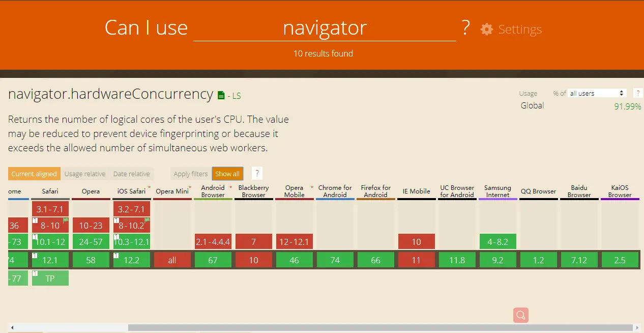
Task: Click QQ Browser 1.2 cell
Action: click(x=539, y=260)
